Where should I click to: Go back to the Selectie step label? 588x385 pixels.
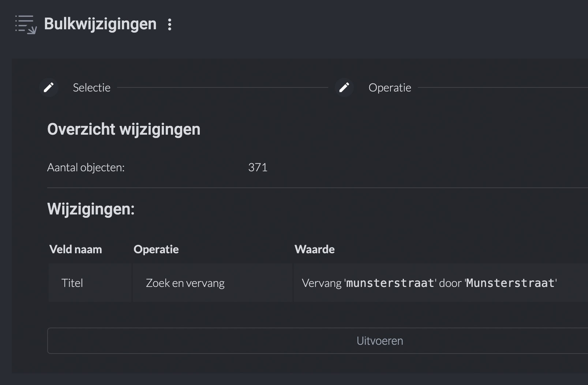91,87
